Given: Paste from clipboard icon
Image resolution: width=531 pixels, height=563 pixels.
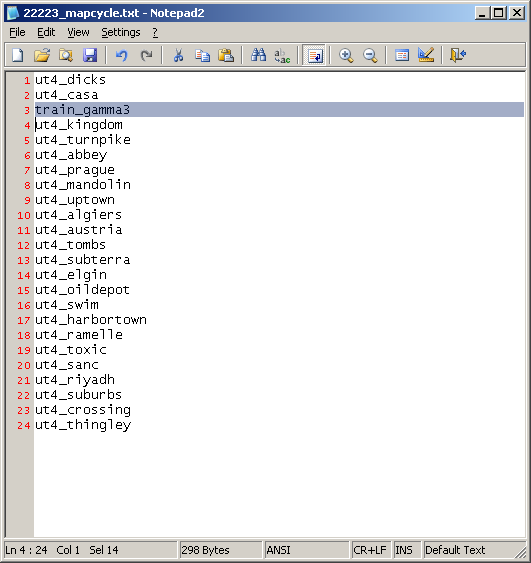Looking at the screenshot, I should pyautogui.click(x=226, y=55).
